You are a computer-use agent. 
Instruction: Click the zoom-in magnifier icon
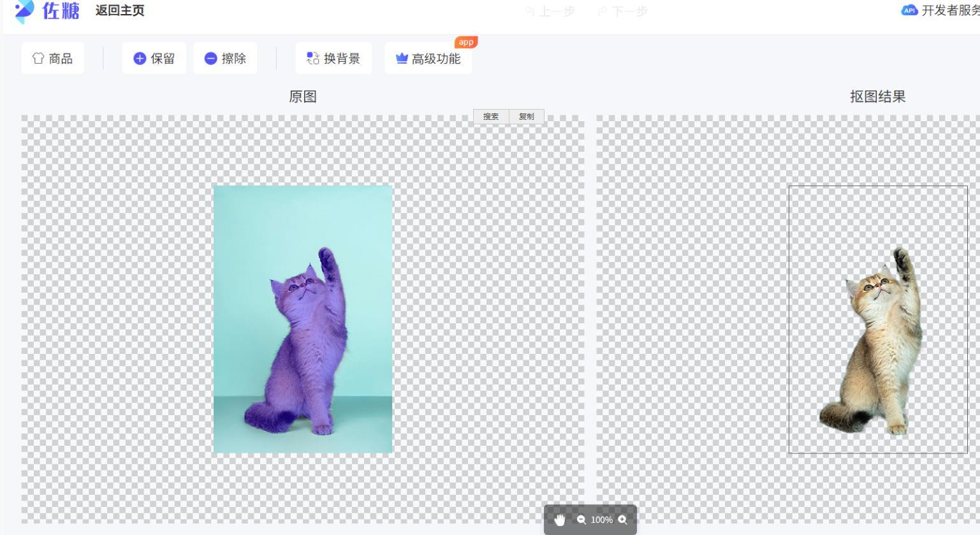[622, 520]
